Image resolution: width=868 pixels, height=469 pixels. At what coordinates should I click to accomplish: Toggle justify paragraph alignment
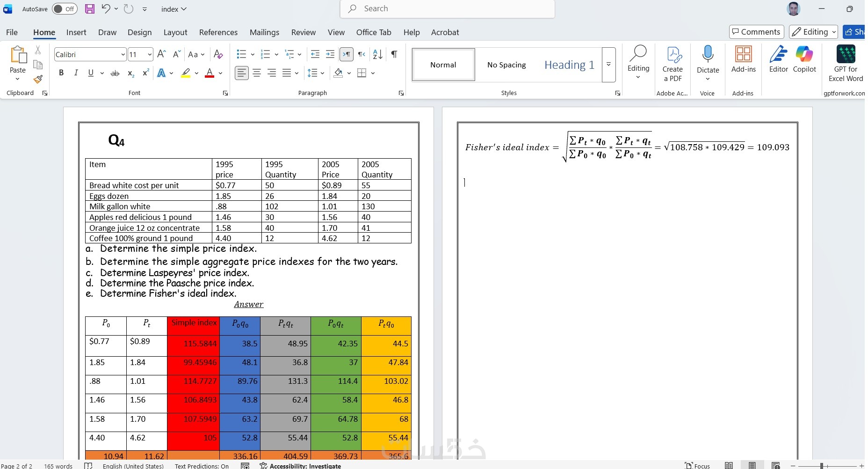[x=287, y=73]
